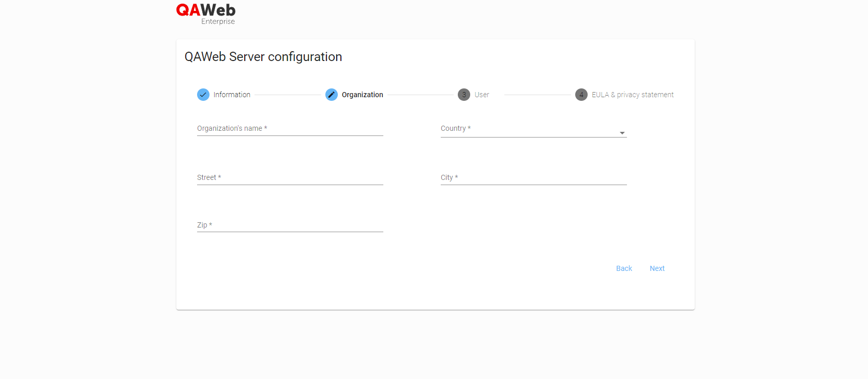Click the Organization step pencil icon
The image size is (868, 379).
click(x=332, y=95)
